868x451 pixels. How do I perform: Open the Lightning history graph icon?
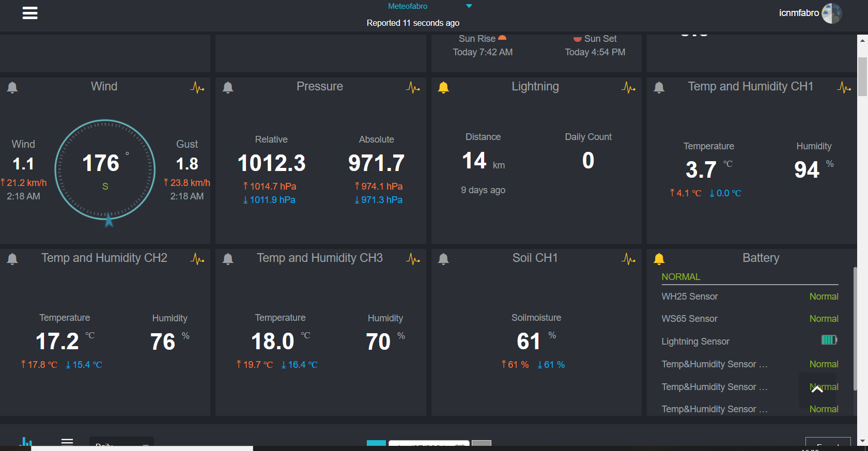628,87
